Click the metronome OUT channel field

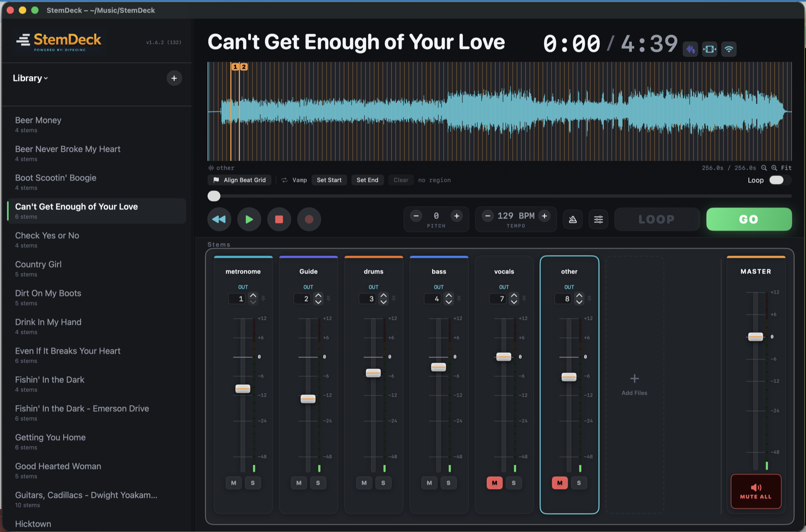pyautogui.click(x=237, y=298)
